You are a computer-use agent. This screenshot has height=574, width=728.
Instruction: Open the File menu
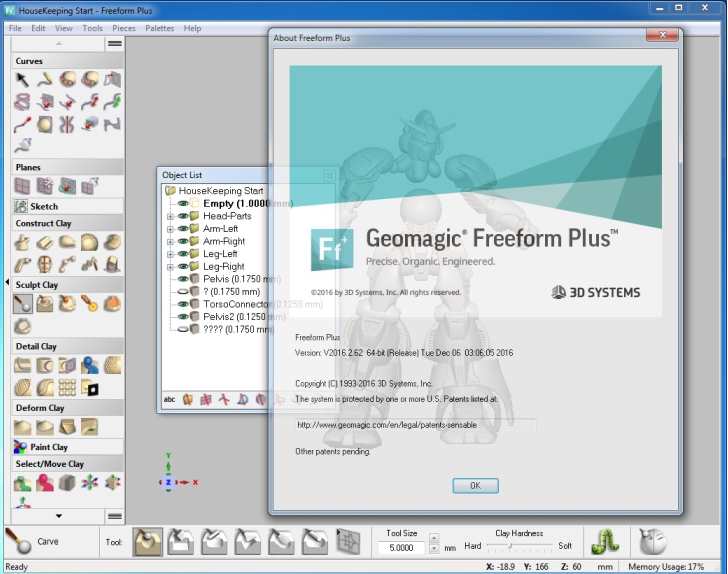[15, 28]
